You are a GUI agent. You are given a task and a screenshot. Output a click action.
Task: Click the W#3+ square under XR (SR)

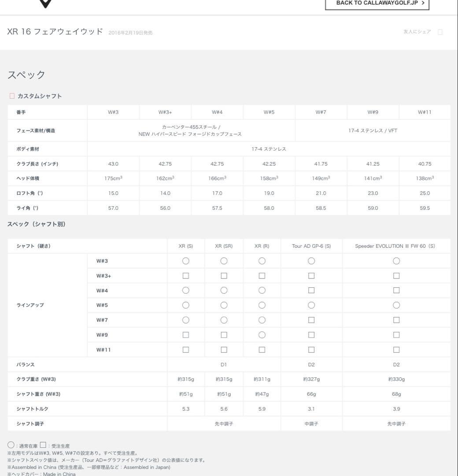tap(224, 275)
